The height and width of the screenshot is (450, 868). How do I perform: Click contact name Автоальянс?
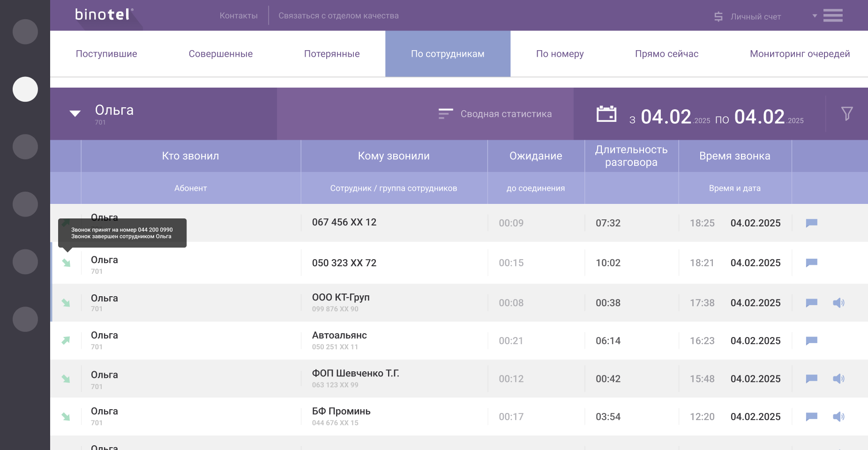339,335
